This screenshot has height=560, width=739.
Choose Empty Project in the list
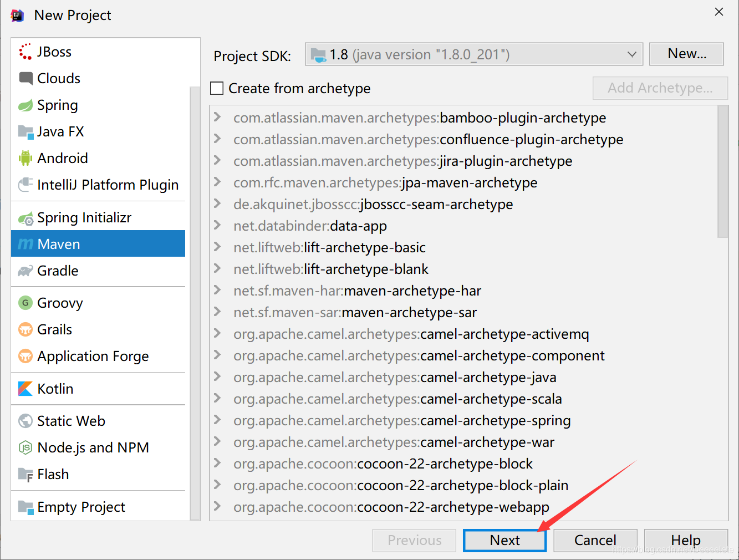tap(98, 507)
